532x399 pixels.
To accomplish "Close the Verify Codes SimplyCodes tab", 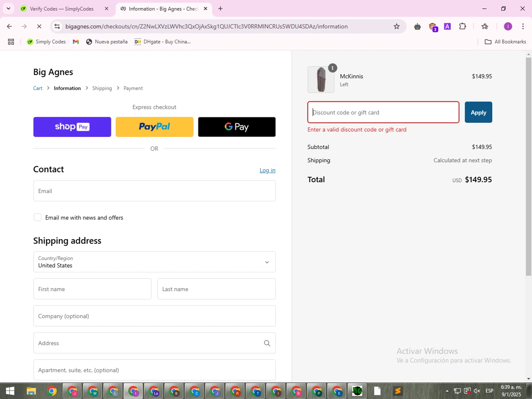I will coord(106,9).
